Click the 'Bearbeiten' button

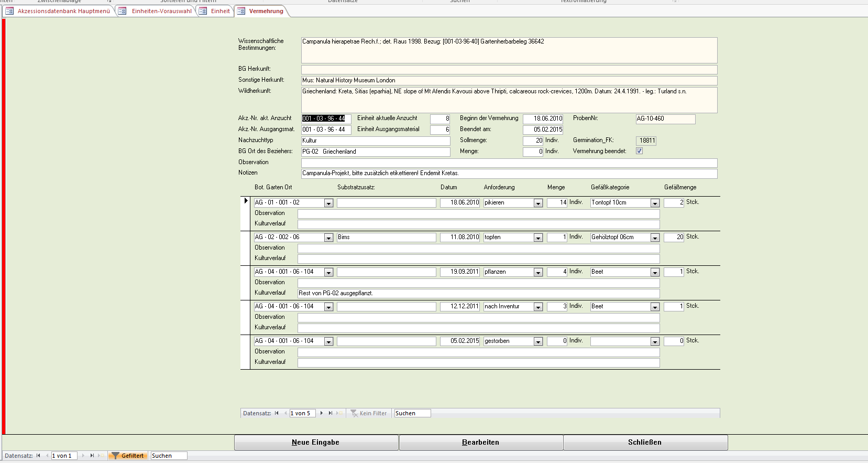481,443
